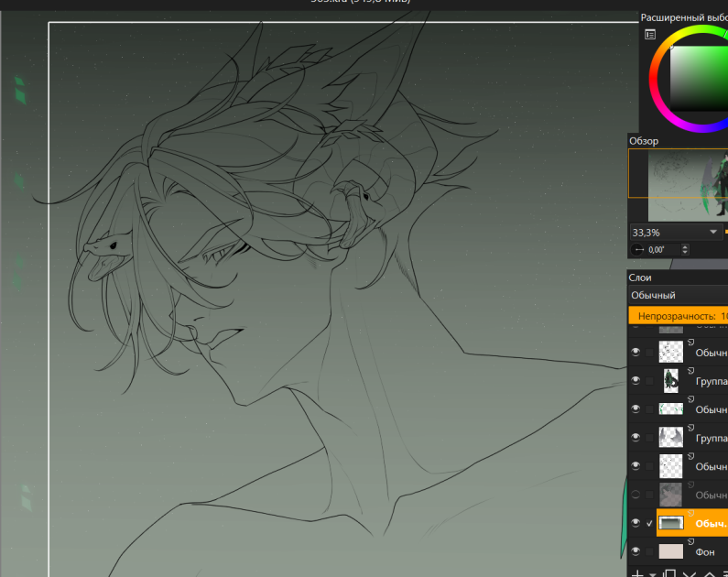Click the Расширенный выбор panel title
Screen dimensions: 728x577
684,17
